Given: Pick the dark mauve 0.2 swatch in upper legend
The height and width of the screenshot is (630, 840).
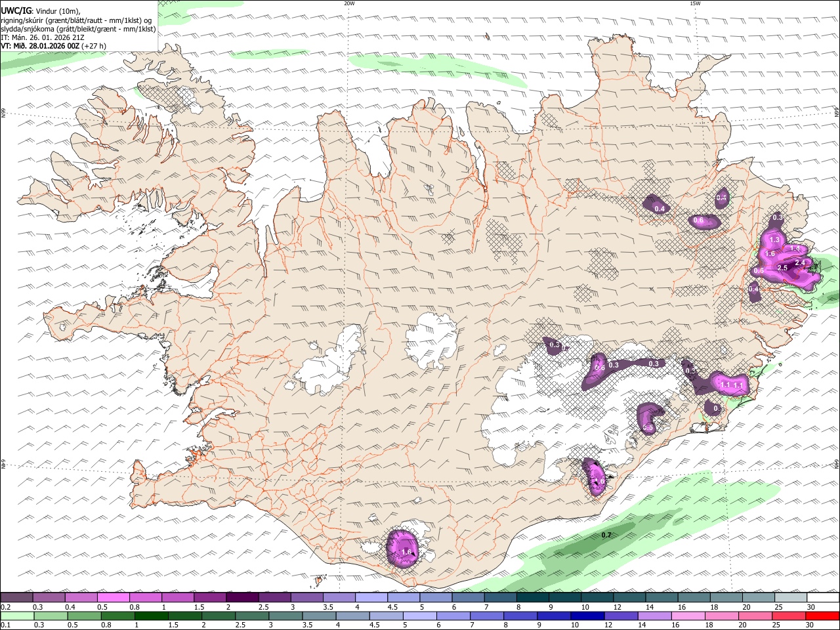Looking at the screenshot, I should [17, 598].
